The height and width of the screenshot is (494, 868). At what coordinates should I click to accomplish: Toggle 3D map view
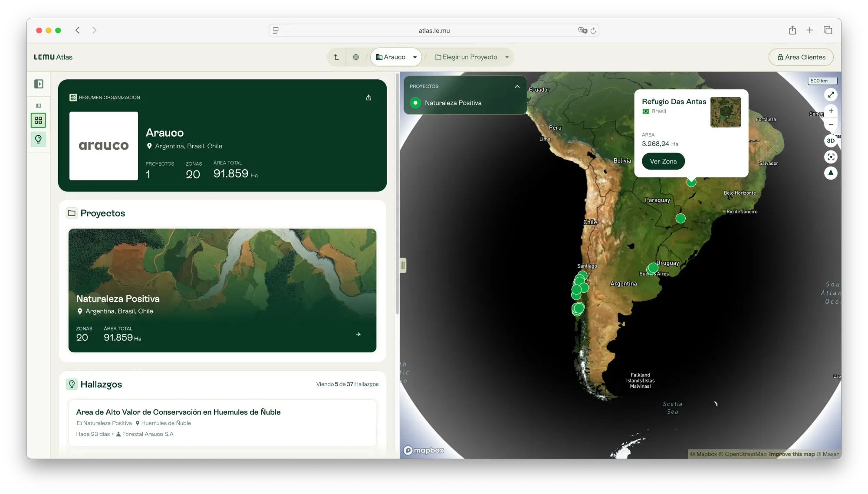coord(831,141)
